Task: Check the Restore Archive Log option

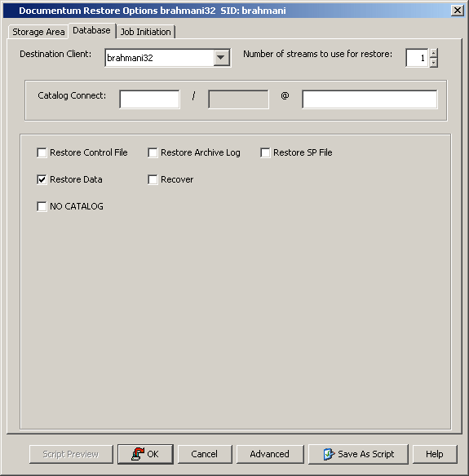Action: point(153,152)
